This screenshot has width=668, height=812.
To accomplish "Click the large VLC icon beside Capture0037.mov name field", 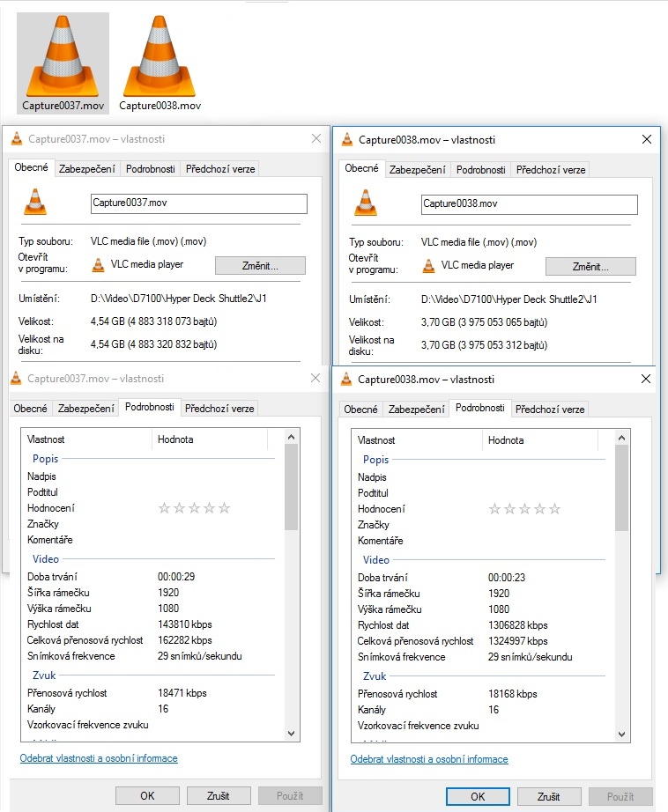I will click(x=35, y=203).
